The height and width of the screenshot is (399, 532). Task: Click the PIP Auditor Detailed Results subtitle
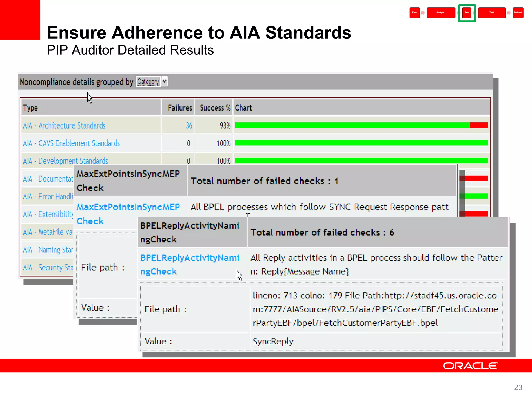[130, 50]
